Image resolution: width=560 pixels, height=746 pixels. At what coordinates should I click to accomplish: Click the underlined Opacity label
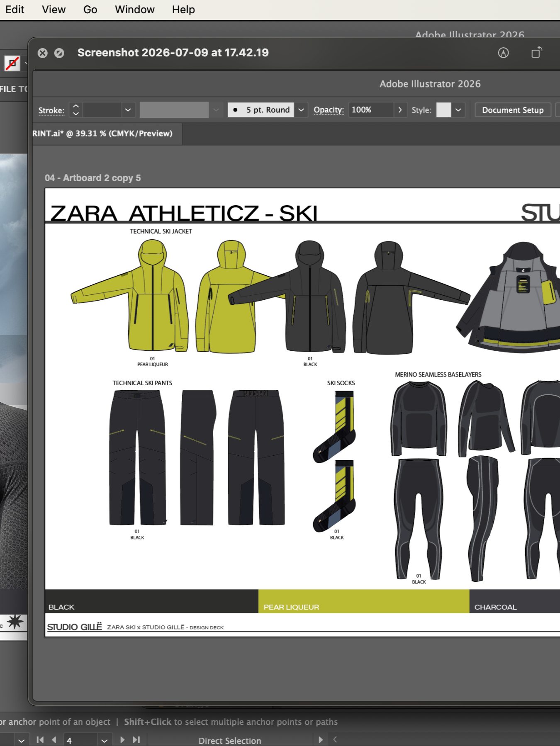point(329,110)
